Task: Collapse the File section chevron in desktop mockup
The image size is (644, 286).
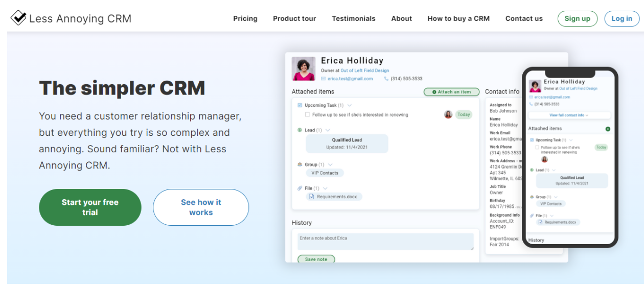Action: pyautogui.click(x=325, y=188)
